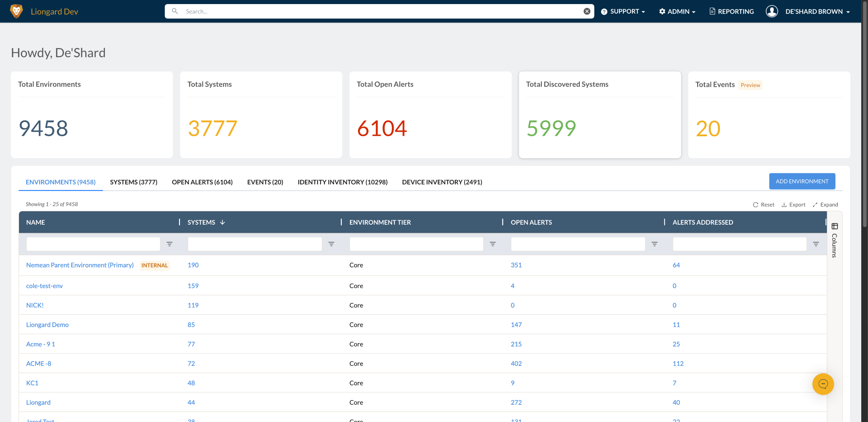Click the Systems column filter input
The width and height of the screenshot is (868, 422).
coord(255,244)
